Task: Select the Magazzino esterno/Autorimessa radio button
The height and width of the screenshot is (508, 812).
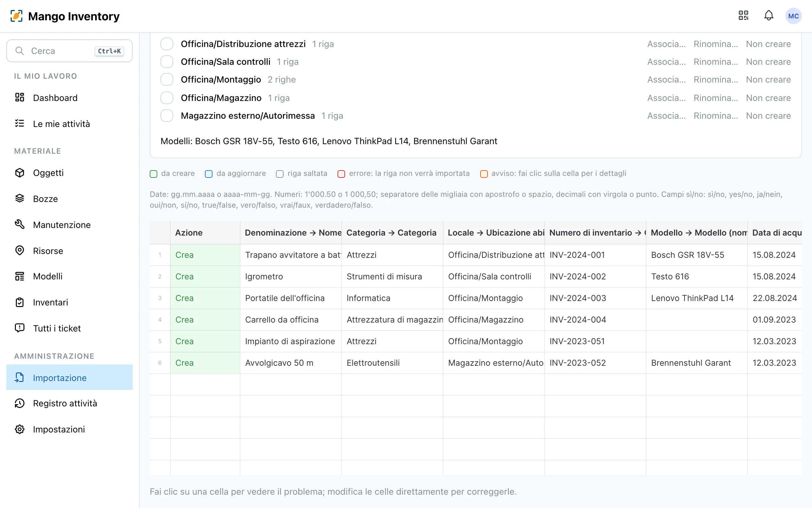Action: coord(167,116)
